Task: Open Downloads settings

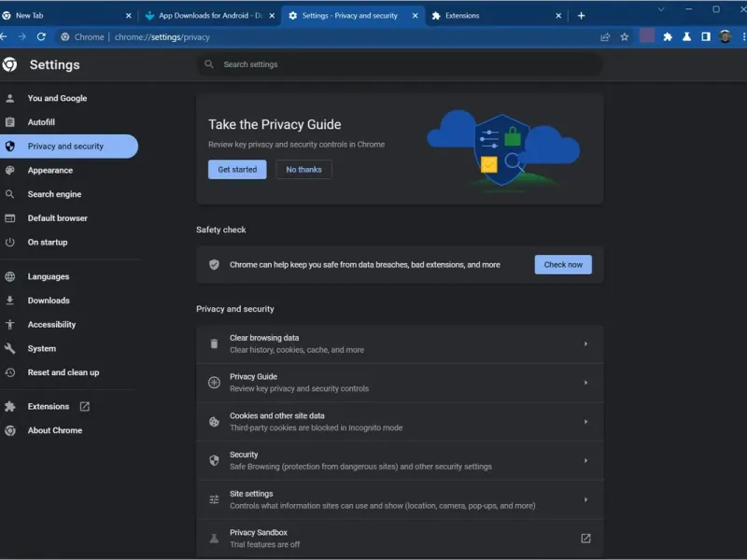Action: pyautogui.click(x=49, y=301)
